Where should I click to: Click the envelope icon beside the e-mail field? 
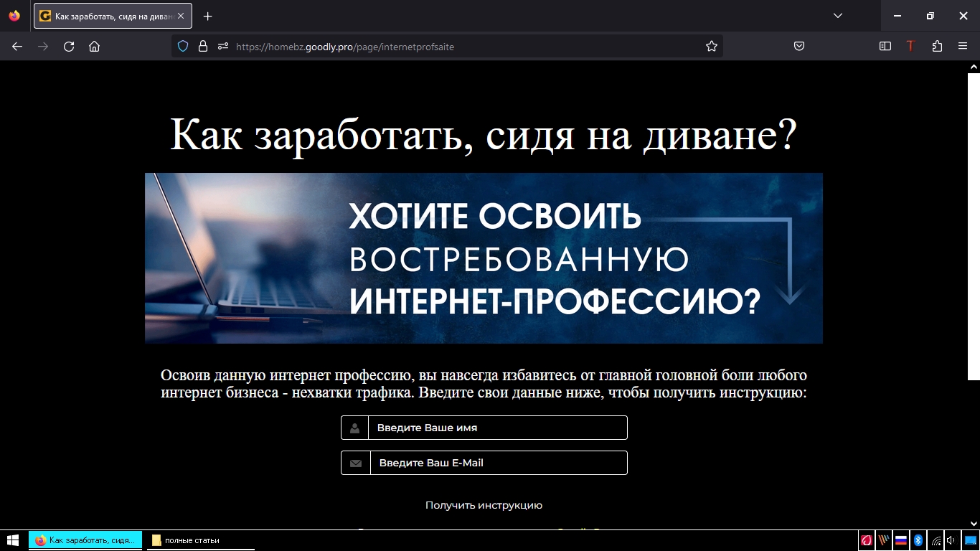pos(356,463)
